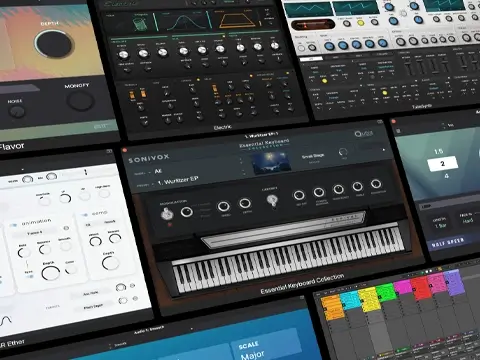Click the HALF SPEED button
Image resolution: width=480 pixels, height=360 pixels.
(x=448, y=242)
